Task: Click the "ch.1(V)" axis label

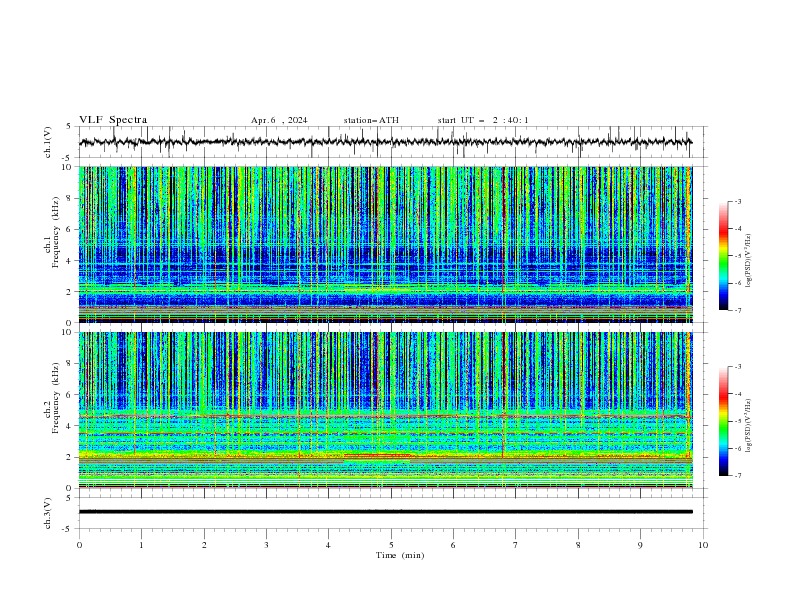Action: (48, 142)
